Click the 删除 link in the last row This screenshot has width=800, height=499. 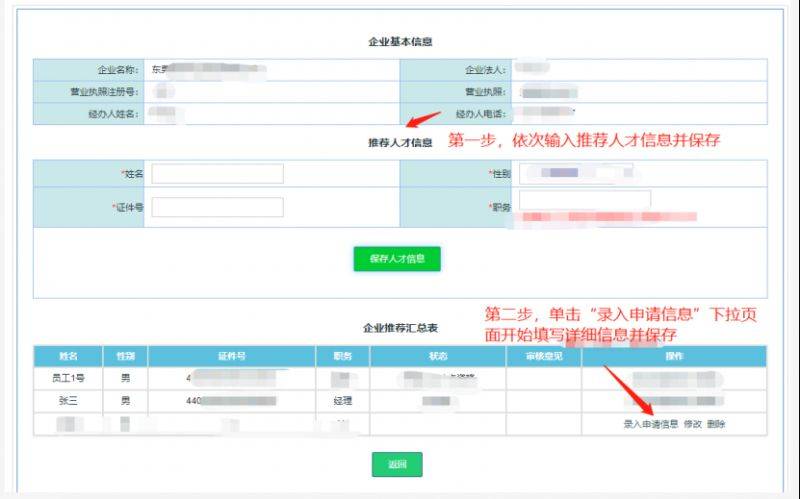pyautogui.click(x=716, y=424)
